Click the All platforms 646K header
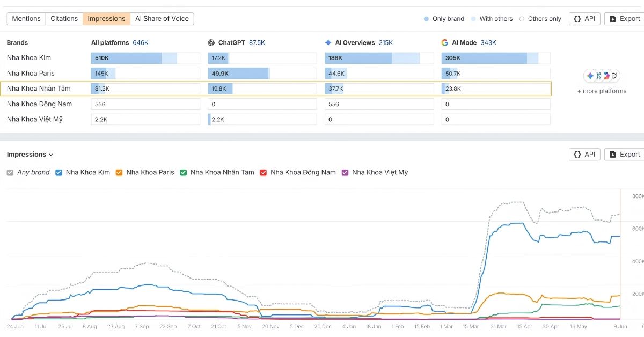Image resolution: width=644 pixels, height=337 pixels. 120,43
